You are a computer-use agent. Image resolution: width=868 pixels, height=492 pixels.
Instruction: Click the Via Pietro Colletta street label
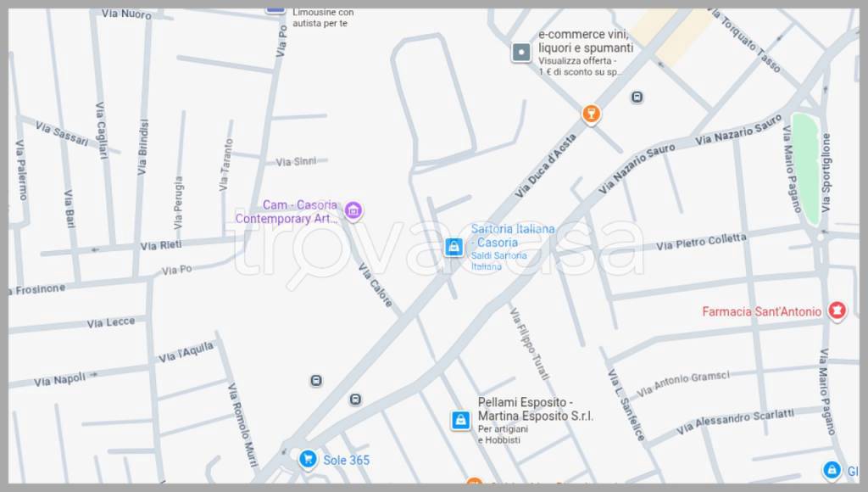tap(701, 242)
